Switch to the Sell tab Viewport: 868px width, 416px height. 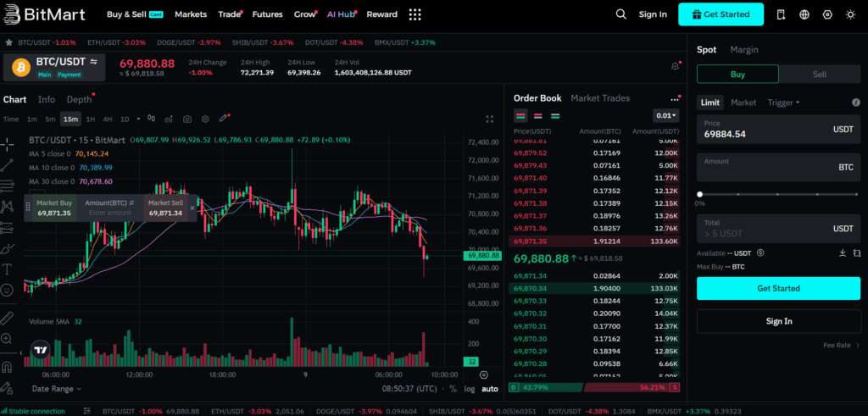(x=820, y=74)
